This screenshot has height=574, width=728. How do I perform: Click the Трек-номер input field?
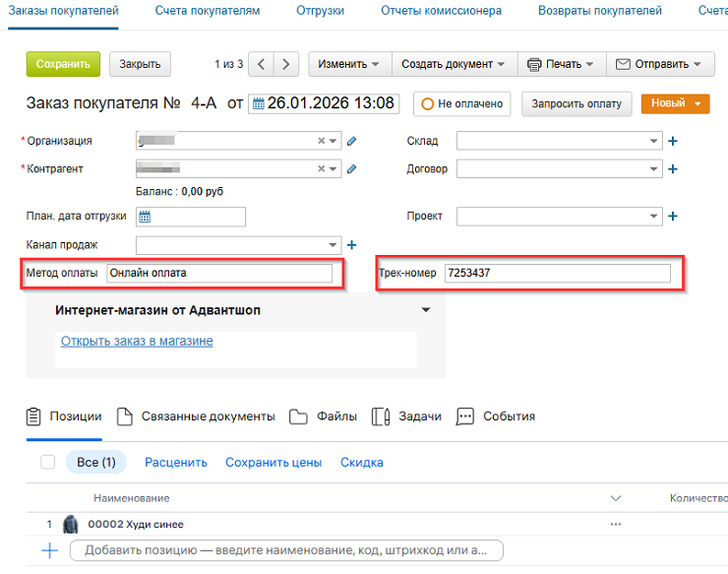(557, 273)
